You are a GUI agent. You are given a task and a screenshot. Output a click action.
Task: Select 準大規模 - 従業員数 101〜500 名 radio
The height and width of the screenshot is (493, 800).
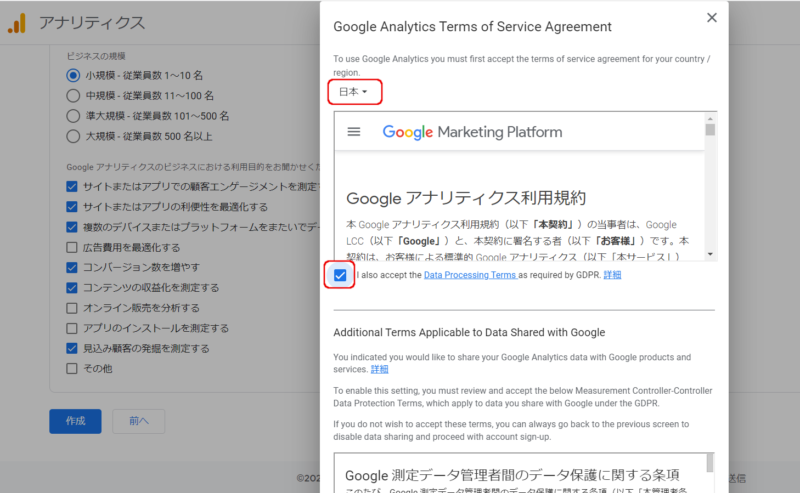tap(73, 116)
